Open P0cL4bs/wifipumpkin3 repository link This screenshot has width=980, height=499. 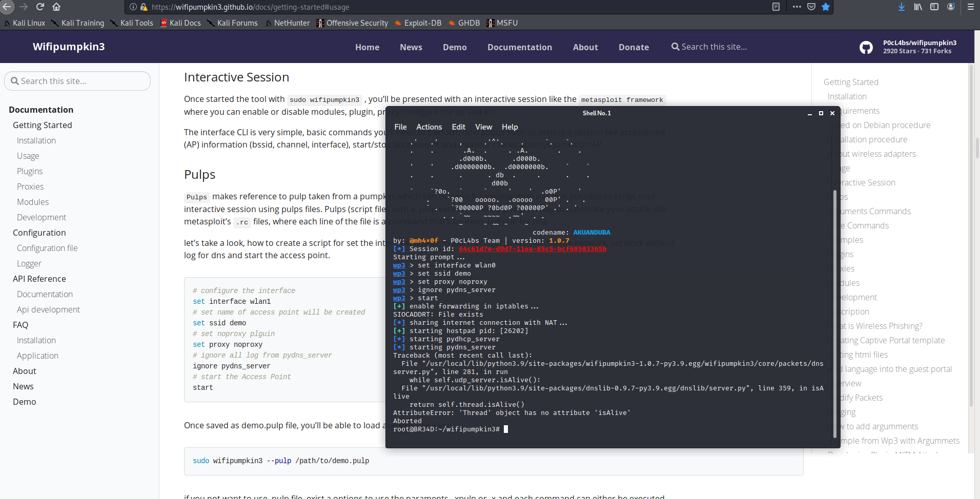click(x=920, y=43)
